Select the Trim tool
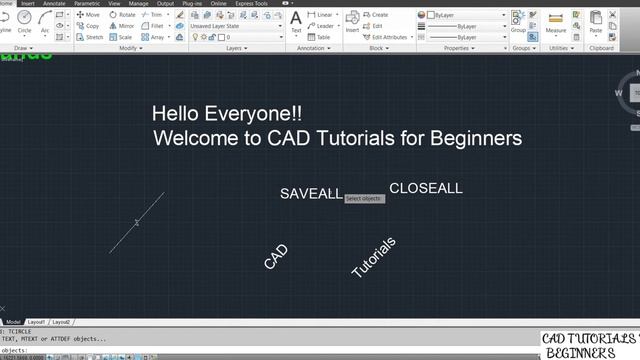Viewport: 640px width, 360px height. (x=152, y=15)
